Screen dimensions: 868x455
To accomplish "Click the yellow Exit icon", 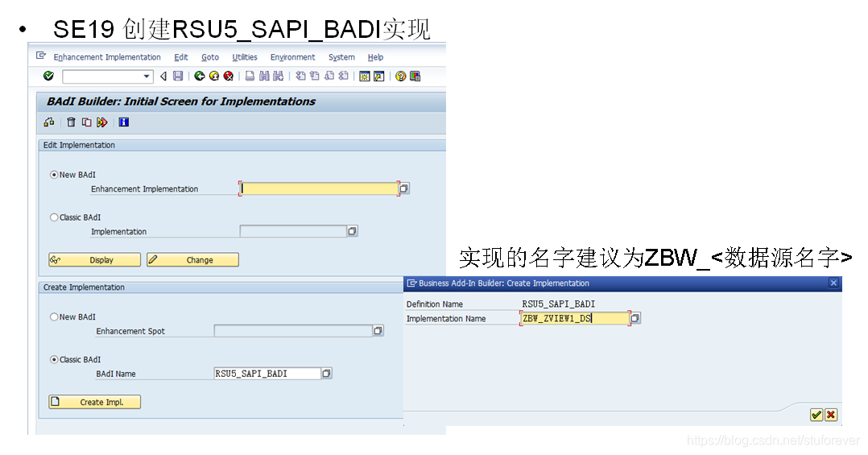I will (214, 76).
